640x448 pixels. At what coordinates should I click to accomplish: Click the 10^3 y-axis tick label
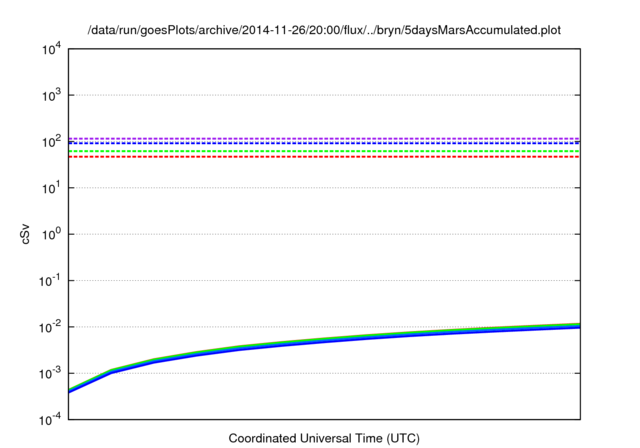[x=52, y=96]
